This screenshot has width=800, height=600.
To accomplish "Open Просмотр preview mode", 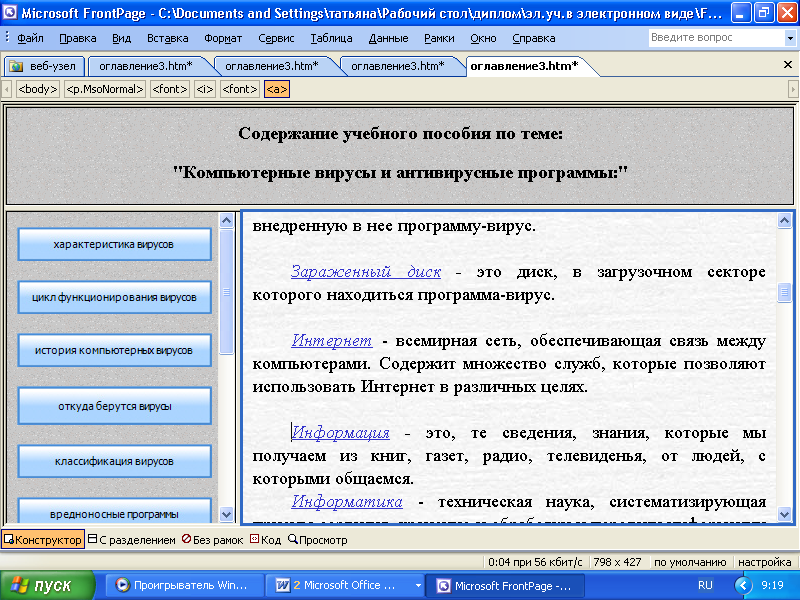I will [x=317, y=540].
